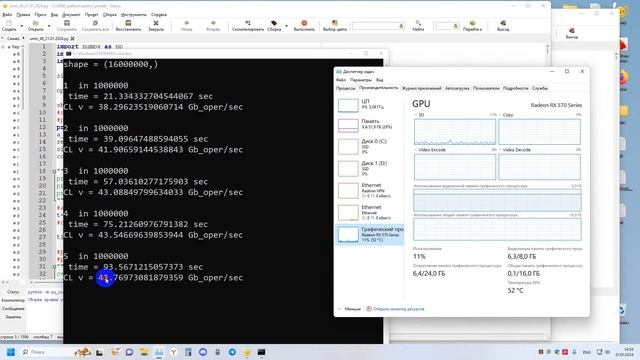The width and height of the screenshot is (640, 360).
Task: Click the Скомпилировать (Compile) toolbar icon
Action: click(x=248, y=26)
